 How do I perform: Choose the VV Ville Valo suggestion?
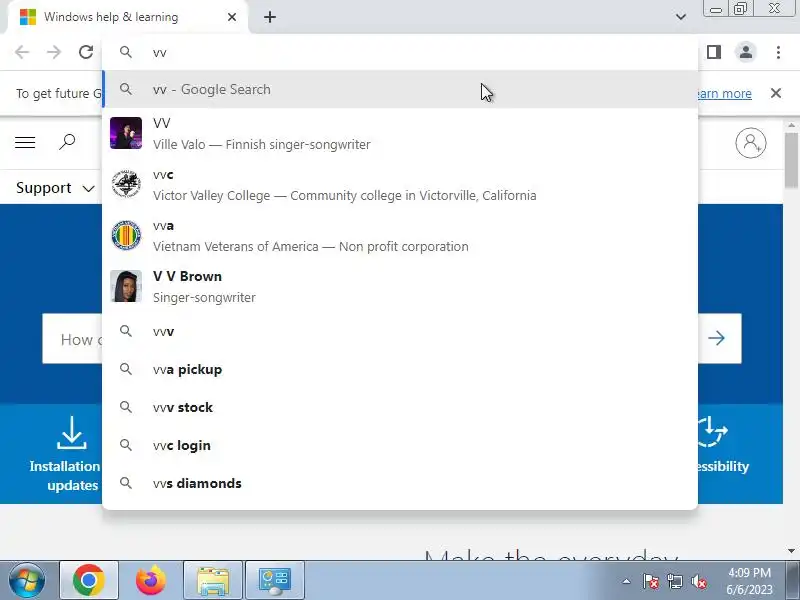tap(400, 133)
